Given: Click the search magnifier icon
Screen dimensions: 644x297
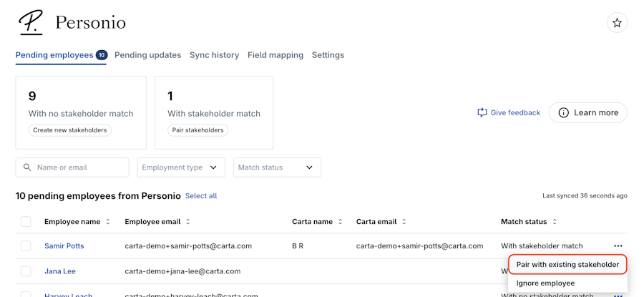Looking at the screenshot, I should click(27, 167).
